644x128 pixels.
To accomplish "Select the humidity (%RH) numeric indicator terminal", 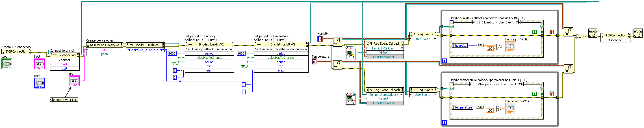I will (510, 47).
